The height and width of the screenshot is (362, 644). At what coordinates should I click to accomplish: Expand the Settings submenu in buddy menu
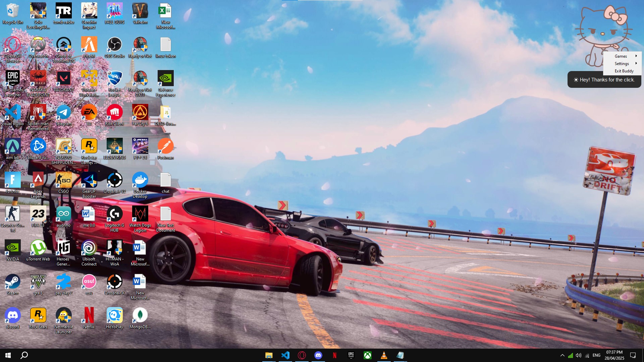pyautogui.click(x=622, y=63)
